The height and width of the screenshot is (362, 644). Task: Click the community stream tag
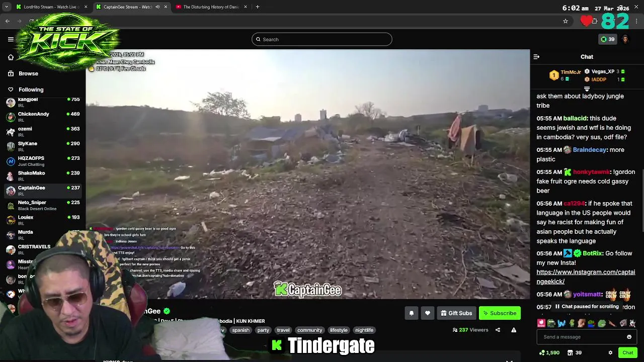pos(309,330)
